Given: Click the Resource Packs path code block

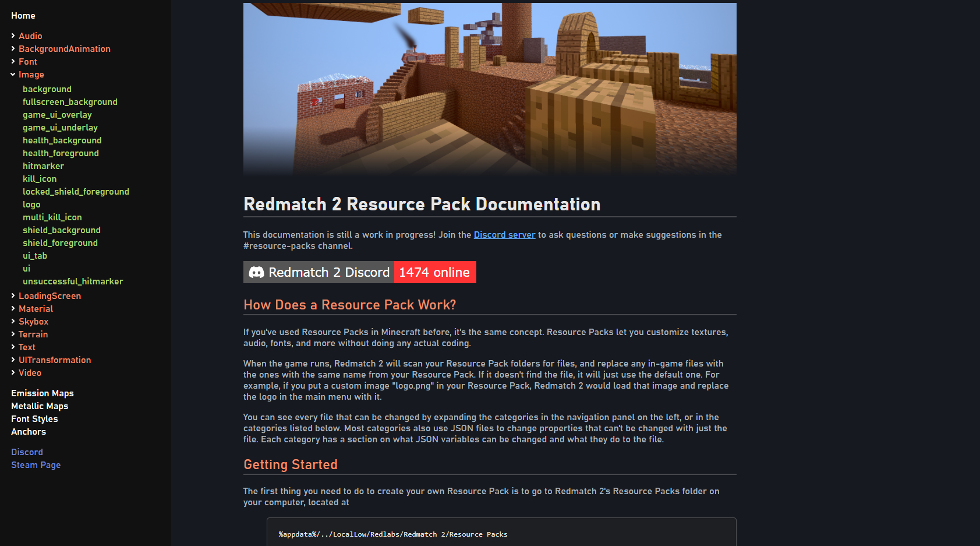Looking at the screenshot, I should 501,532.
